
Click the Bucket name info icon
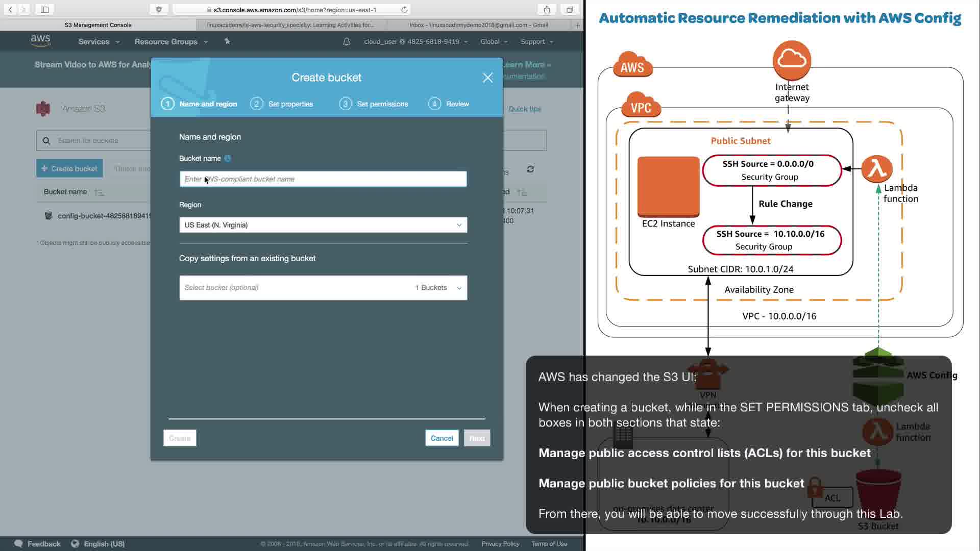[228, 158]
